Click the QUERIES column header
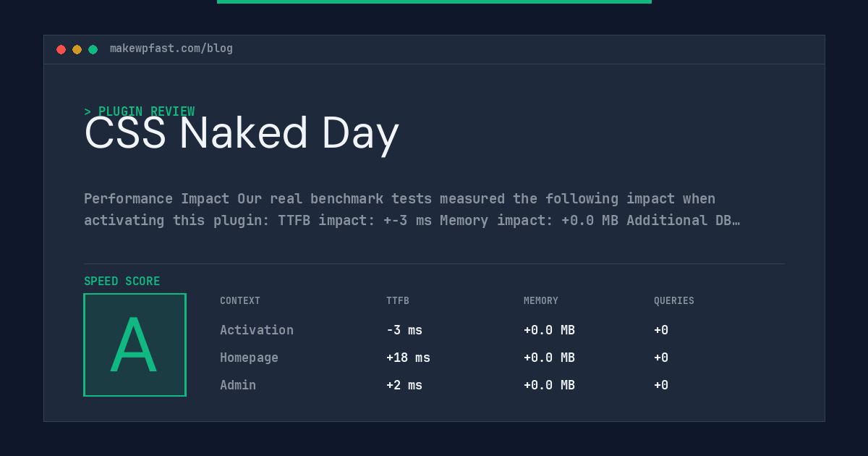868x456 pixels. click(x=674, y=301)
